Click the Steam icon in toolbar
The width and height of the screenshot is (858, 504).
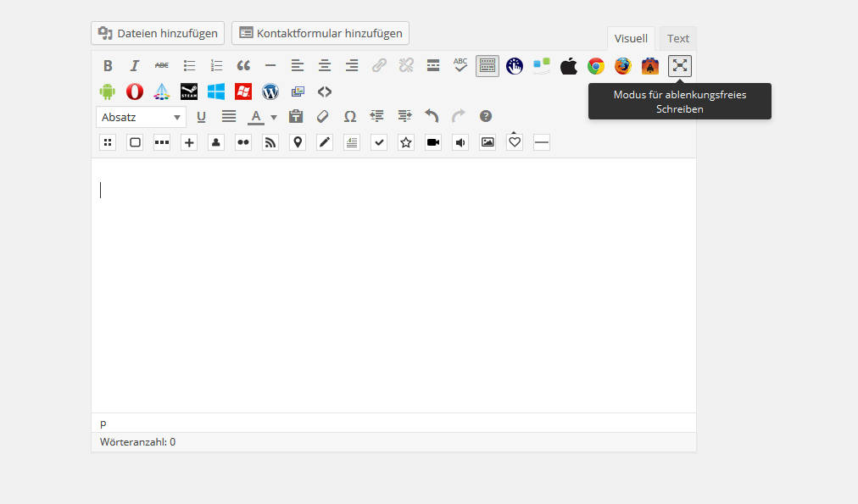[189, 91]
